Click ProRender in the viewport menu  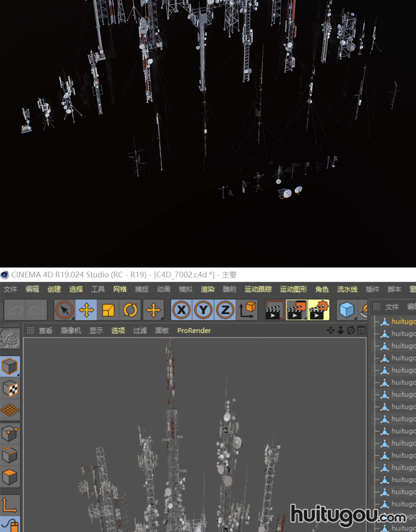(x=194, y=331)
